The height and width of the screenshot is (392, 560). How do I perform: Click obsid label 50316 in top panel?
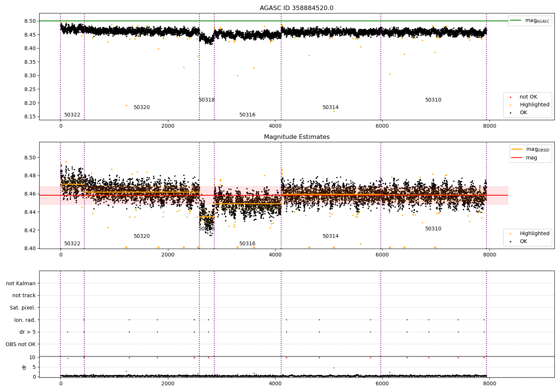coord(247,115)
